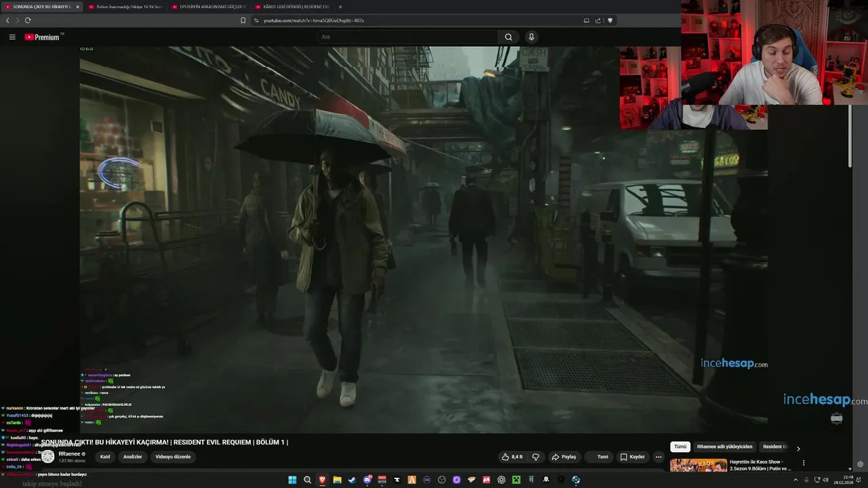868x488 pixels.
Task: Switch to 'Polisin İnanmadığı Hikâye' tab
Action: [125, 7]
